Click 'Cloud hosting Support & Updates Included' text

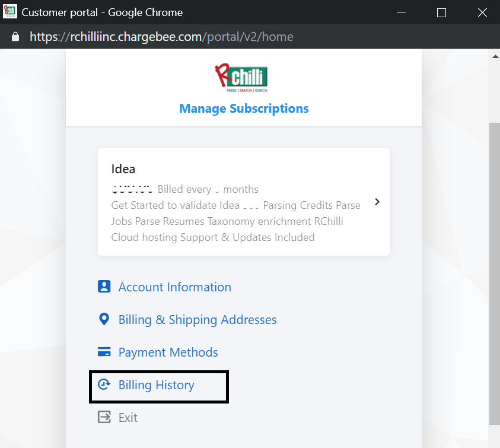coord(213,237)
